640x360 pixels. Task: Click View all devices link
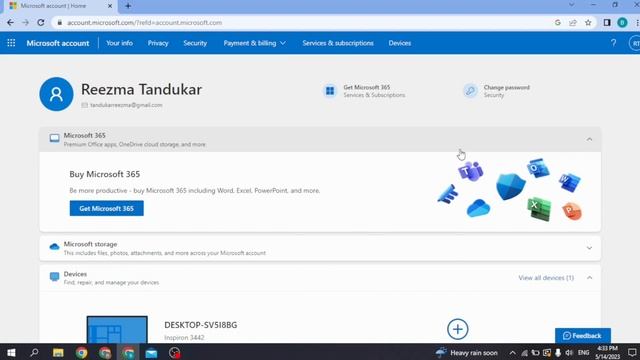546,278
